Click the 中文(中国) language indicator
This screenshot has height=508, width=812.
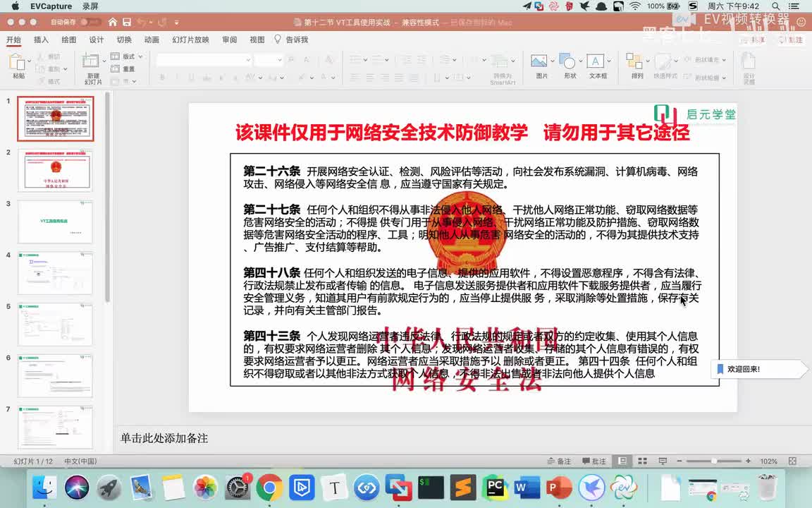[x=80, y=461]
